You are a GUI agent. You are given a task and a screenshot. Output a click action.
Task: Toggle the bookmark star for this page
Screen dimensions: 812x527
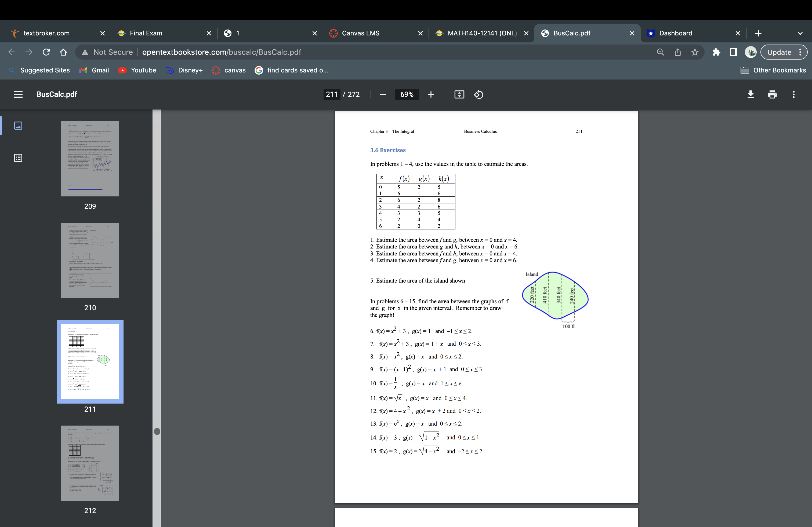(x=695, y=52)
